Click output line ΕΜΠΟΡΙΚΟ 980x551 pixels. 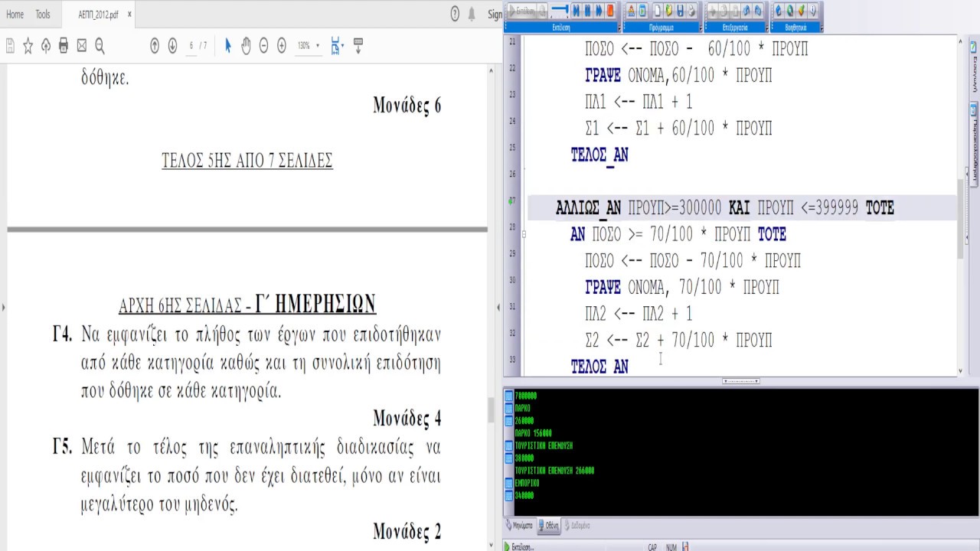[527, 484]
